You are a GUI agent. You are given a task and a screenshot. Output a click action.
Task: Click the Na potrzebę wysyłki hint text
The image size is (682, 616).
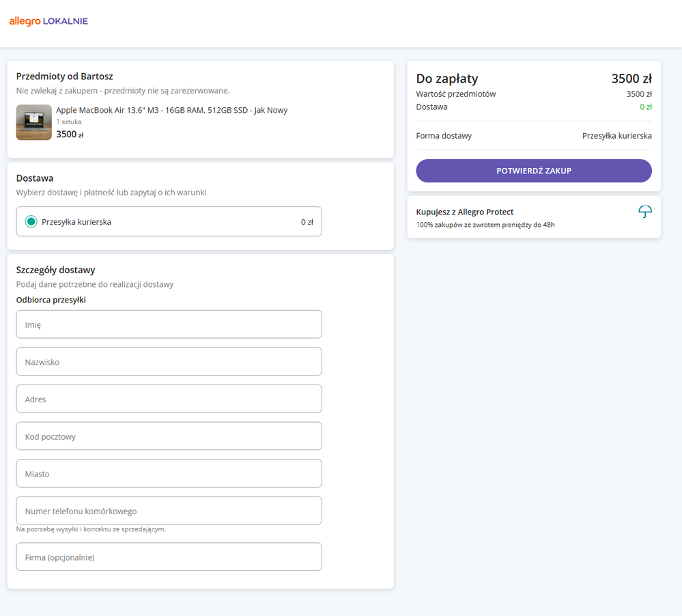tap(91, 529)
